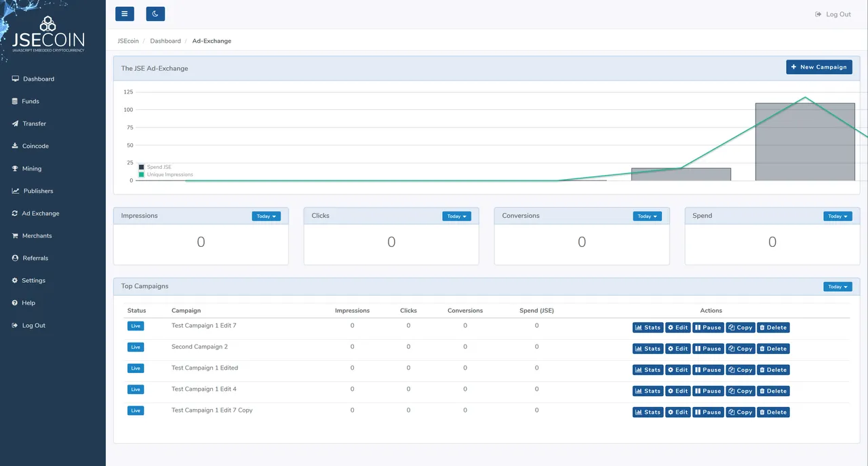Pause Test Campaign 1 Edit 7

coord(708,328)
